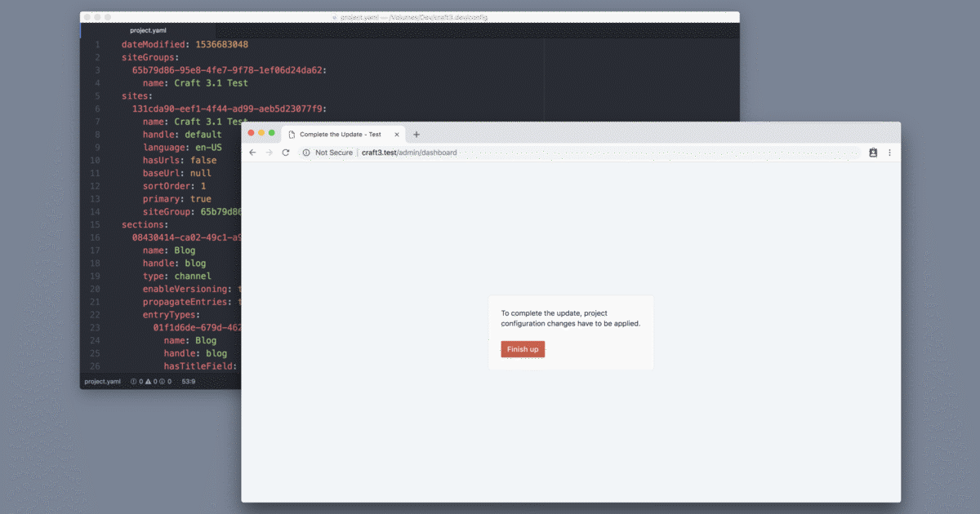The height and width of the screenshot is (514, 980).
Task: Click the browser back arrow
Action: [x=252, y=153]
